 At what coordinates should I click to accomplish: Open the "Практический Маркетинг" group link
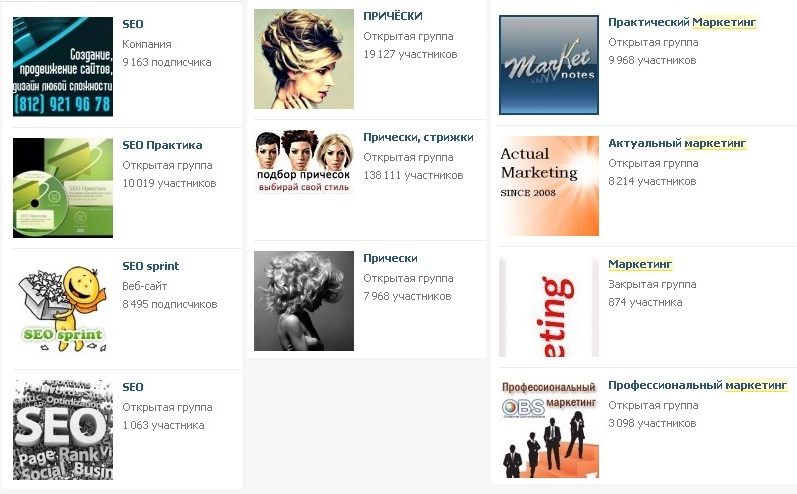click(682, 21)
